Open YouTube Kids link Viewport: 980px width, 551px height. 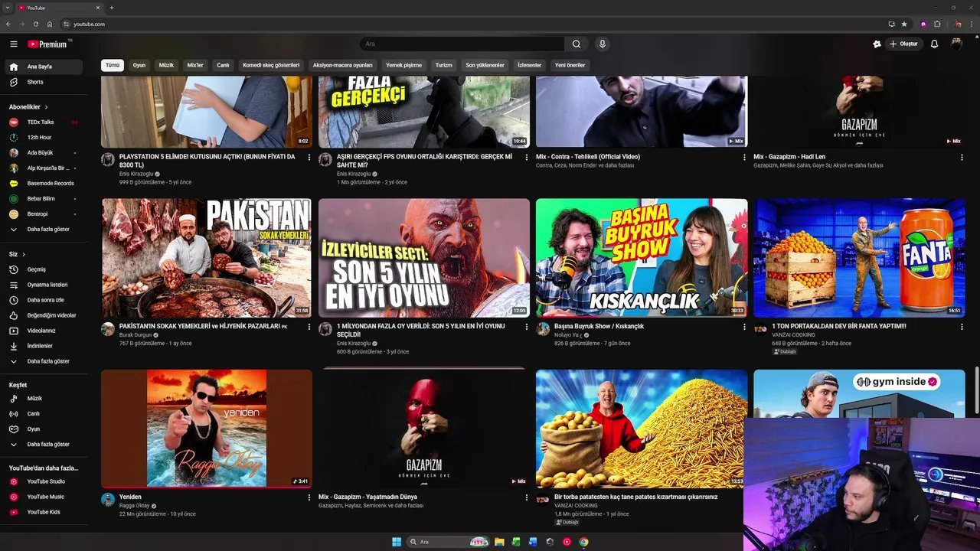(x=44, y=512)
